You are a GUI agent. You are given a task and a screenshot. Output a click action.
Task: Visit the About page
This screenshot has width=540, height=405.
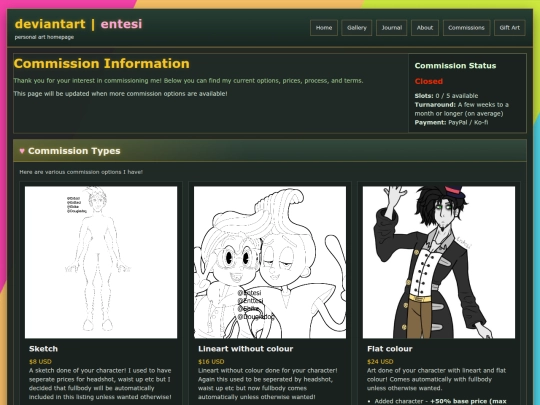(425, 28)
